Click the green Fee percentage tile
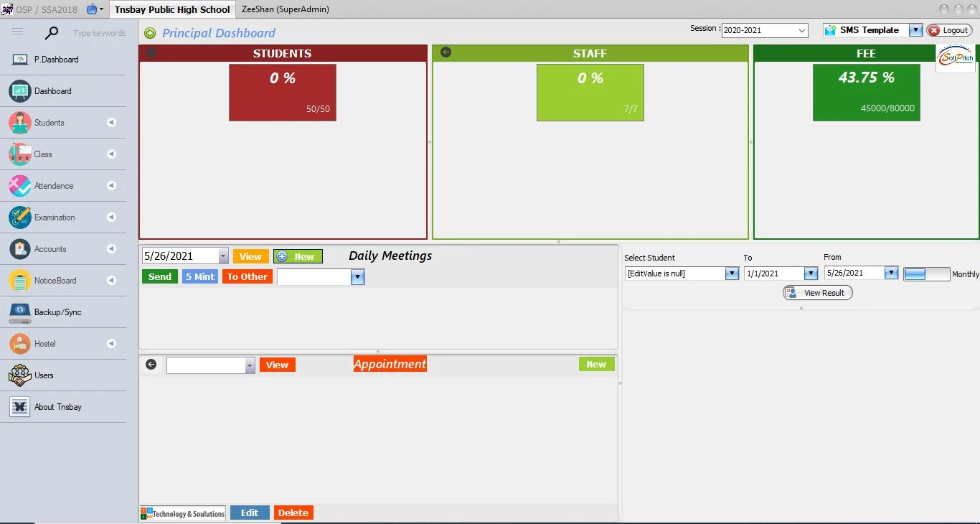Screen dimensions: 980x524 tap(866, 93)
